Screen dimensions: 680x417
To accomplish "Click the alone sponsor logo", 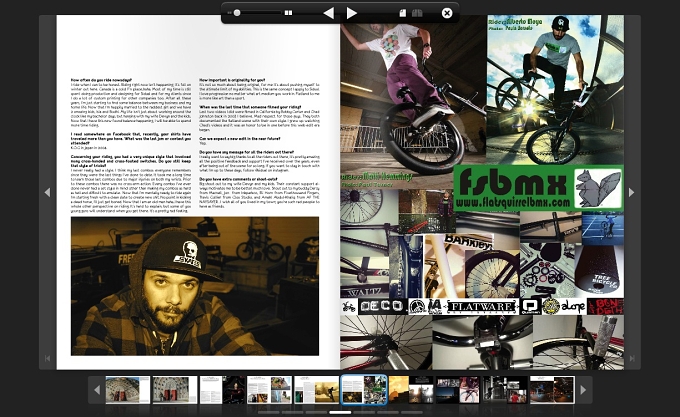I will click(x=573, y=306).
